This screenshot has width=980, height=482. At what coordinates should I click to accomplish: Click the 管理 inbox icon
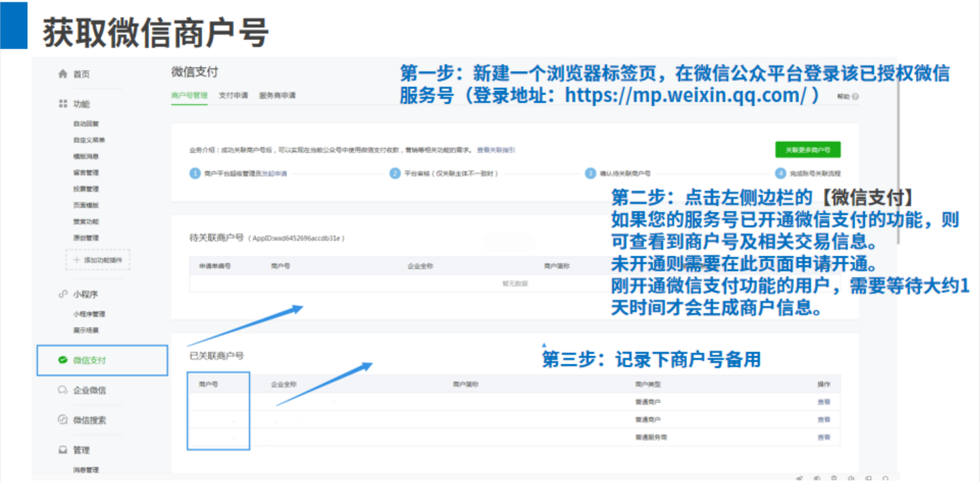pos(63,450)
